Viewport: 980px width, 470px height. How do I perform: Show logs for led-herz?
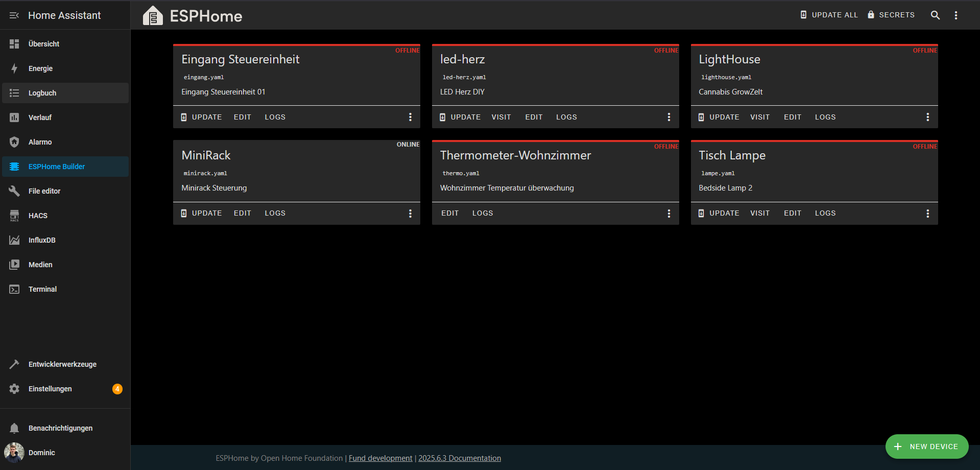click(x=567, y=117)
